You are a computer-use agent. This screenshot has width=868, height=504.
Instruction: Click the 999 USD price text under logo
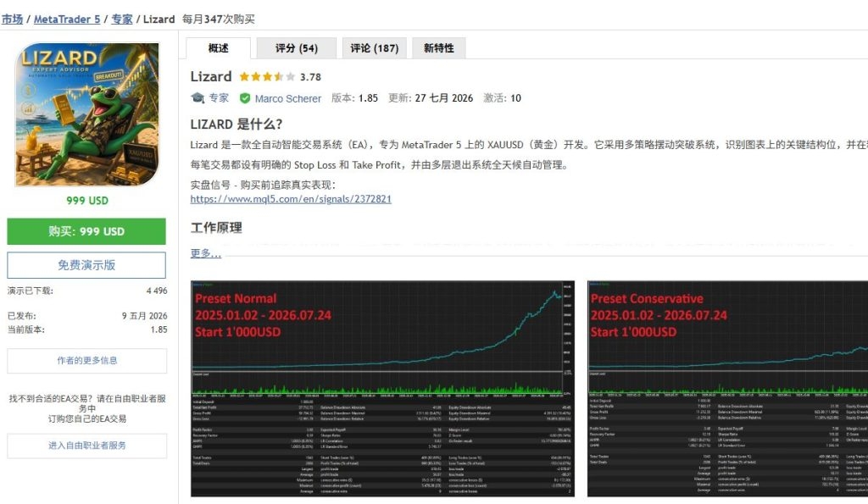coord(87,201)
